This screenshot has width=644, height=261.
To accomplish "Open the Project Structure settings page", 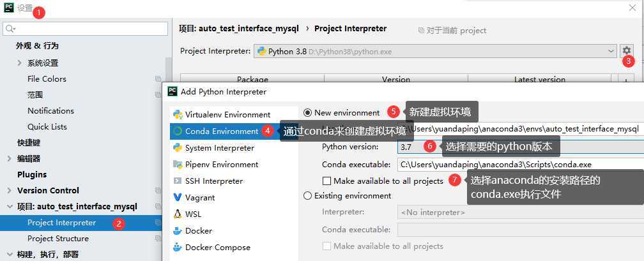I will pyautogui.click(x=58, y=239).
